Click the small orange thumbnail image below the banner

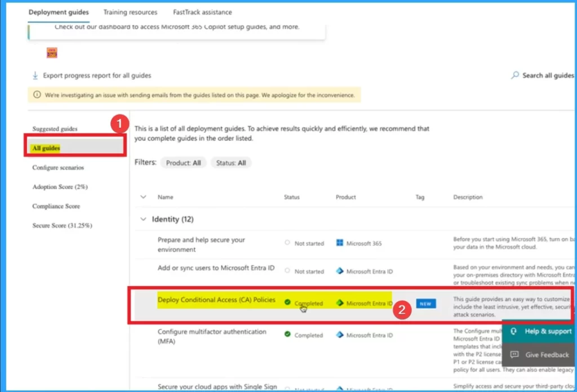(52, 52)
